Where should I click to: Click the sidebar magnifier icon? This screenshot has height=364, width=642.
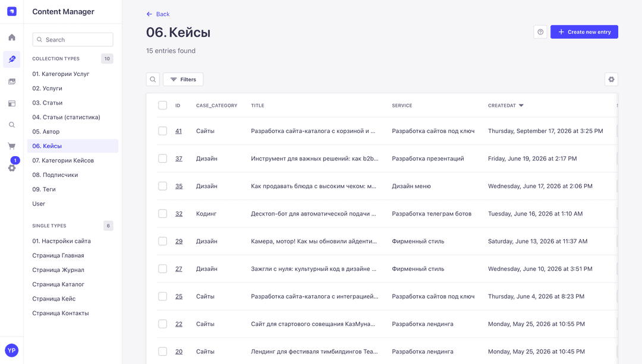pos(12,125)
